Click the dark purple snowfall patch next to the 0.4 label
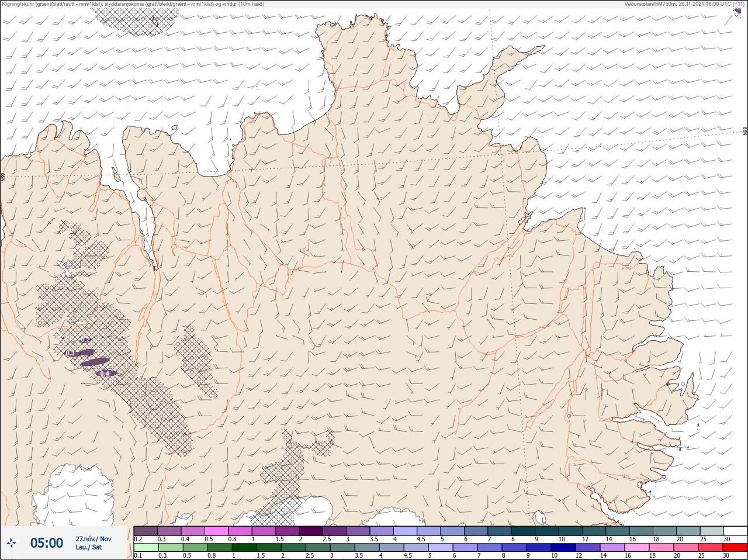The height and width of the screenshot is (560, 748). tap(94, 362)
